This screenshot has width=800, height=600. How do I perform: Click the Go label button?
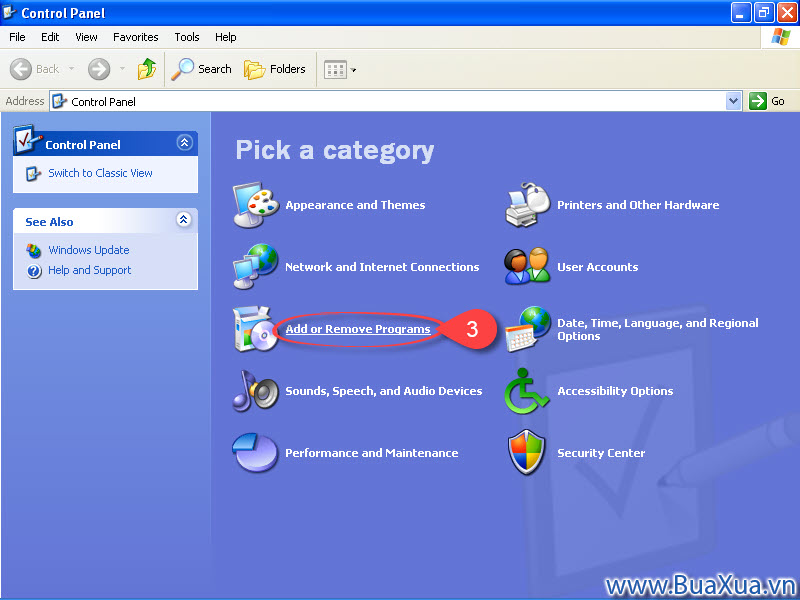point(778,101)
